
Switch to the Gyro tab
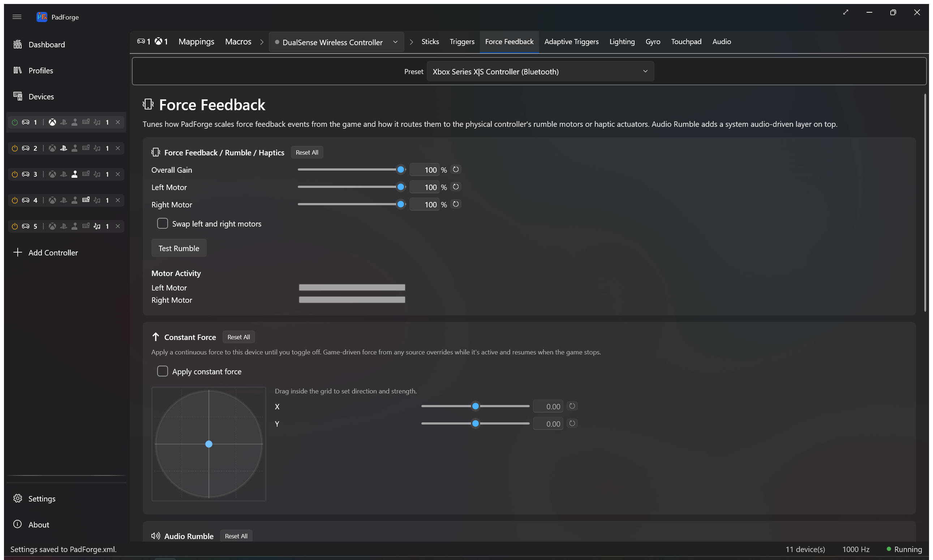click(653, 42)
